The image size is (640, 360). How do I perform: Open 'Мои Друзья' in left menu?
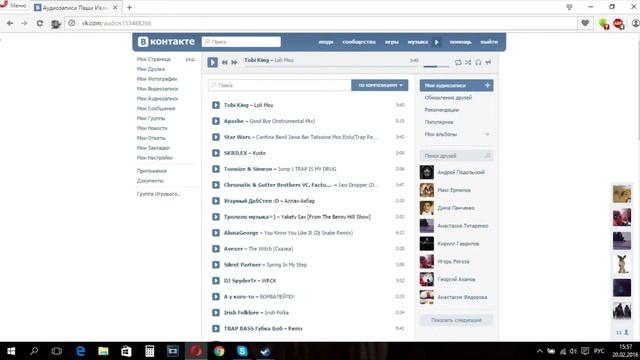[x=151, y=69]
